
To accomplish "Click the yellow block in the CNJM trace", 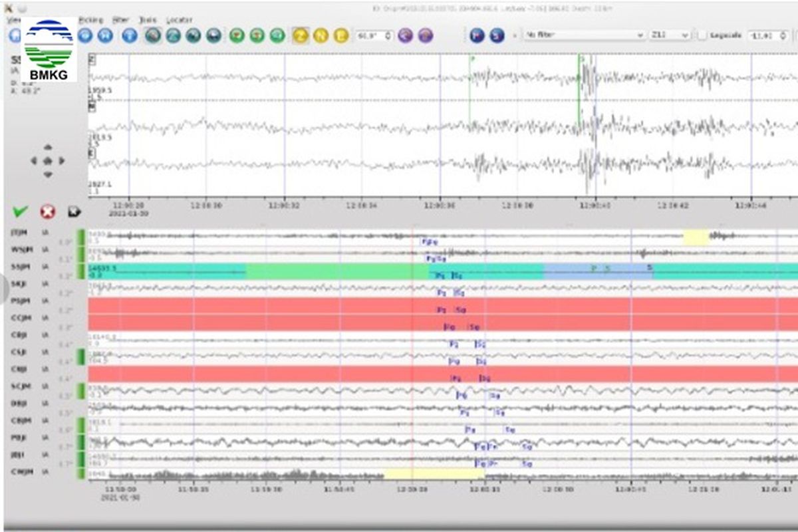I will [x=434, y=474].
